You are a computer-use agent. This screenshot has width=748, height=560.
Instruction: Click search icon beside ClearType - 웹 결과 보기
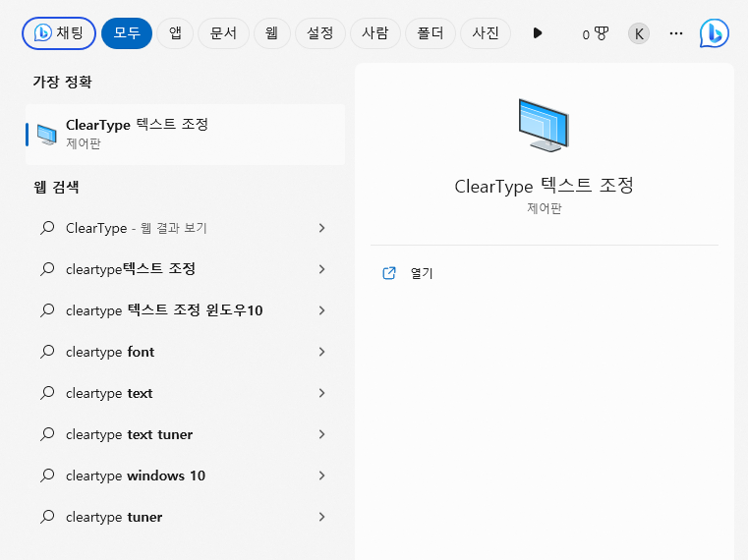[x=47, y=228]
